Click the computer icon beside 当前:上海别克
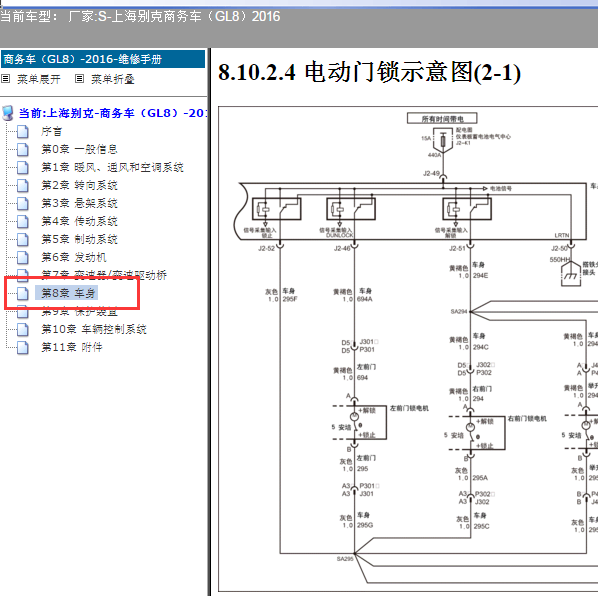 [x=8, y=113]
